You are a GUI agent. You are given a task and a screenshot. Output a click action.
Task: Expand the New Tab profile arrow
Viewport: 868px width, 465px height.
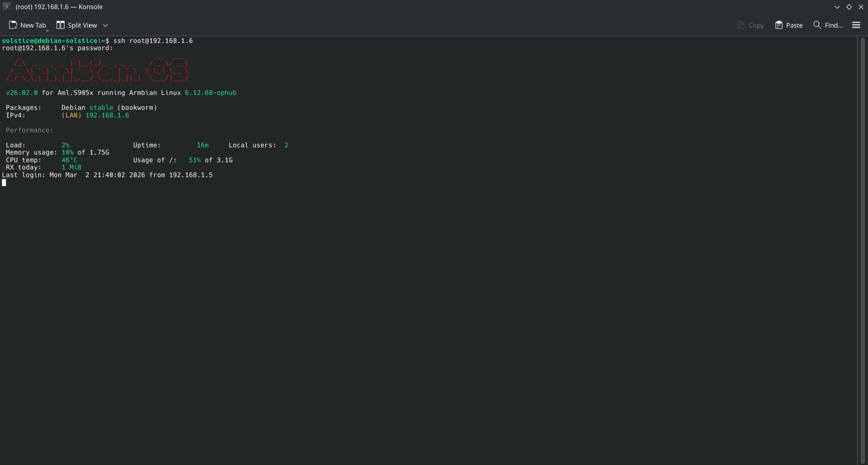tap(47, 30)
